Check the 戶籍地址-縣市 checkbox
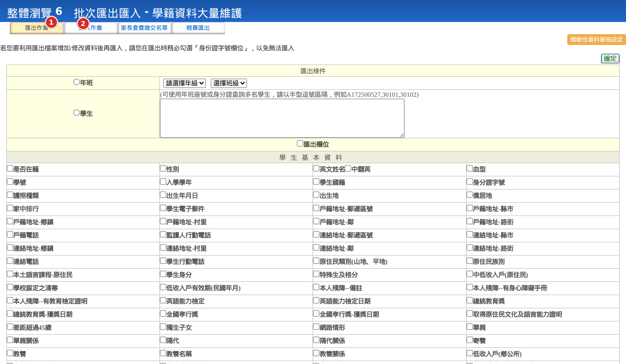This screenshot has height=364, width=626. [469, 208]
